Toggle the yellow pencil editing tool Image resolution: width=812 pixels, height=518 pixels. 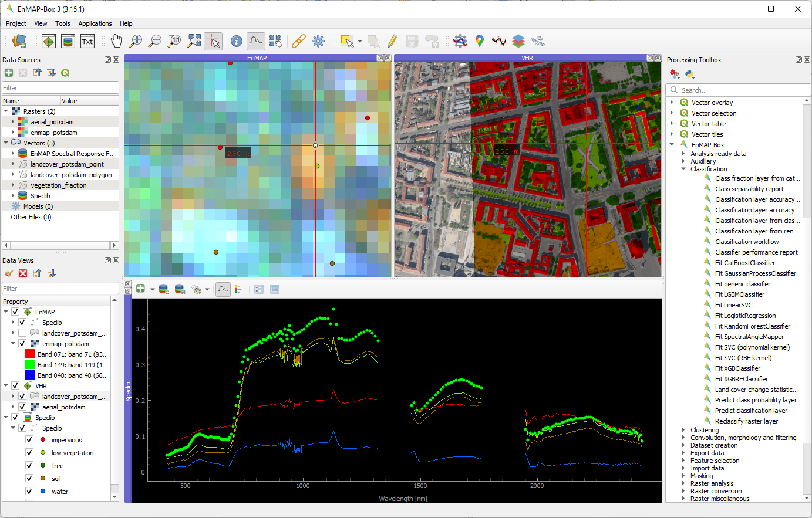pyautogui.click(x=393, y=41)
